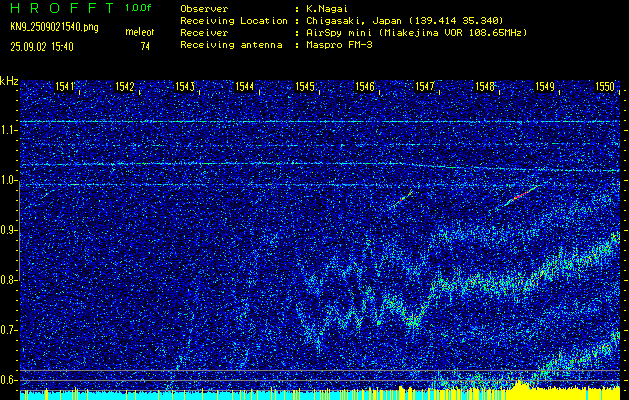Click the 1545 time marker

tap(304, 86)
